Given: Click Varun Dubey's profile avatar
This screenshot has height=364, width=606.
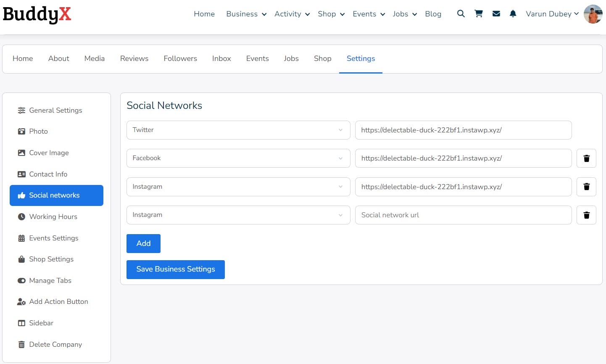Looking at the screenshot, I should (593, 14).
